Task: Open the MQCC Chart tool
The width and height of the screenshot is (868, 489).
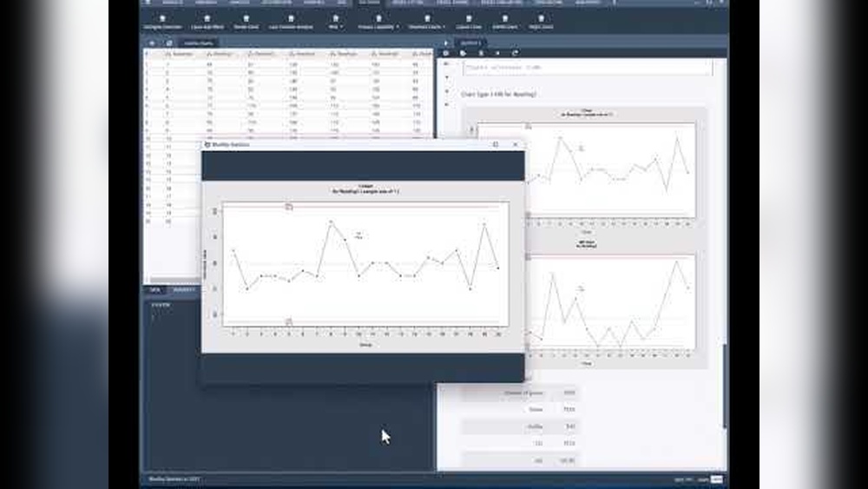Action: pyautogui.click(x=541, y=23)
